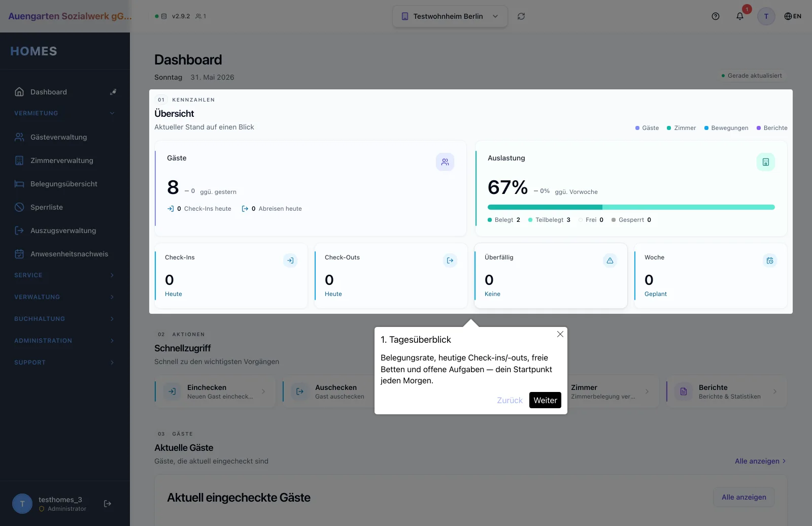Click the Überfällig warning triangle icon

click(x=610, y=260)
